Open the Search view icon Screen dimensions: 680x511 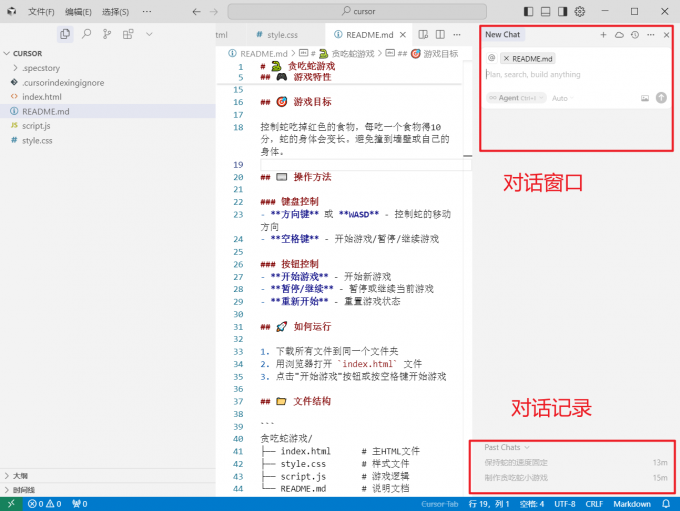coord(86,34)
